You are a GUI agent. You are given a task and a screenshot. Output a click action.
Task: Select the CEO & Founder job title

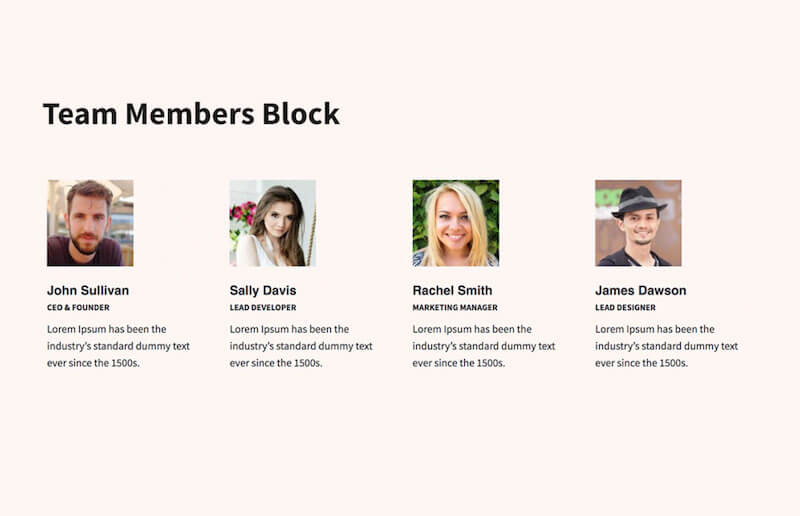click(x=78, y=307)
